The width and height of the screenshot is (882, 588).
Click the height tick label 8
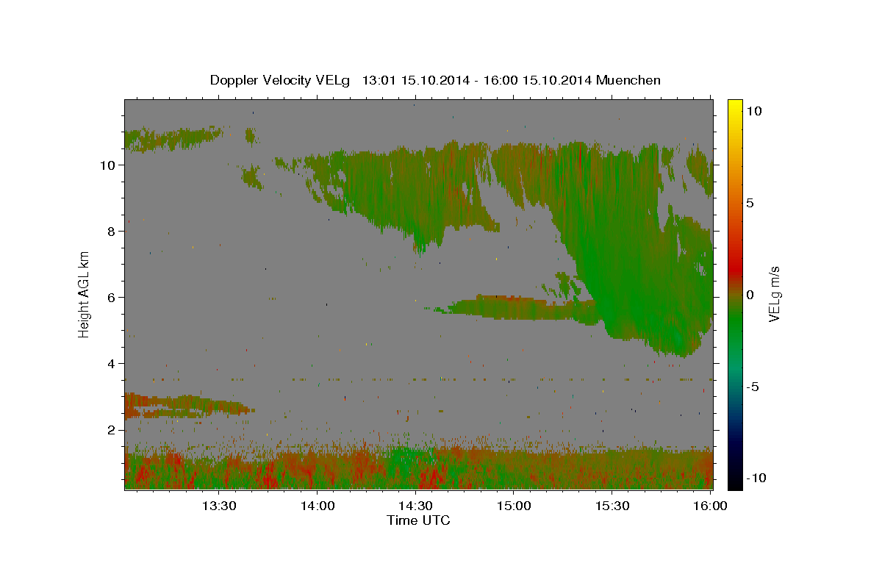112,232
